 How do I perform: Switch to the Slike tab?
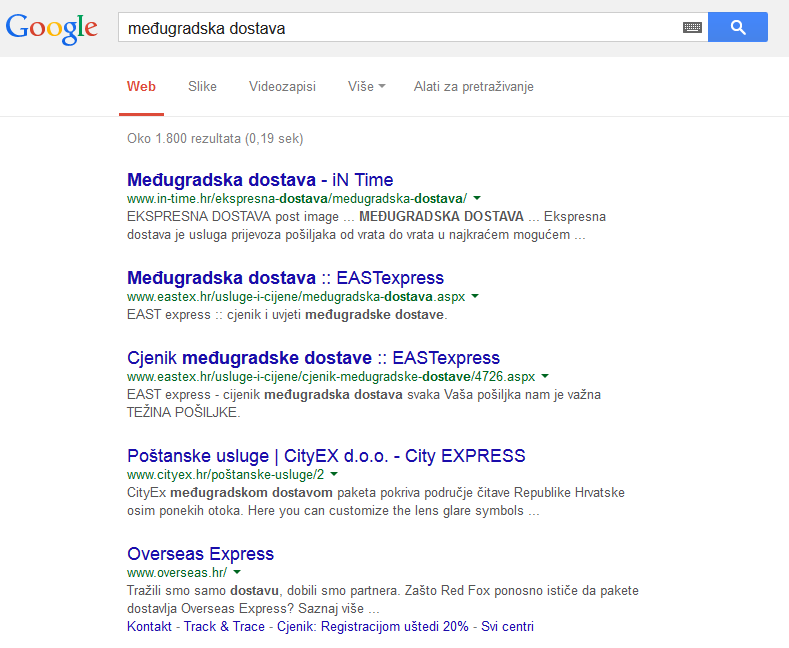(x=202, y=87)
